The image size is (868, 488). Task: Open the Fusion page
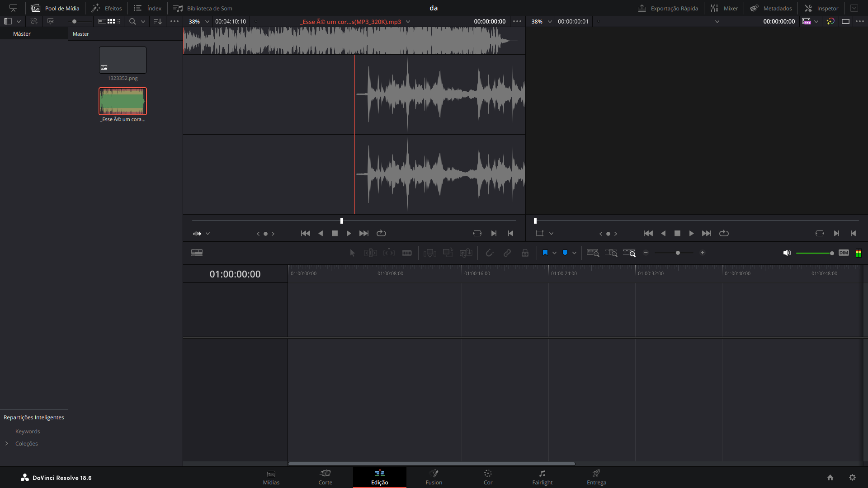pos(434,477)
